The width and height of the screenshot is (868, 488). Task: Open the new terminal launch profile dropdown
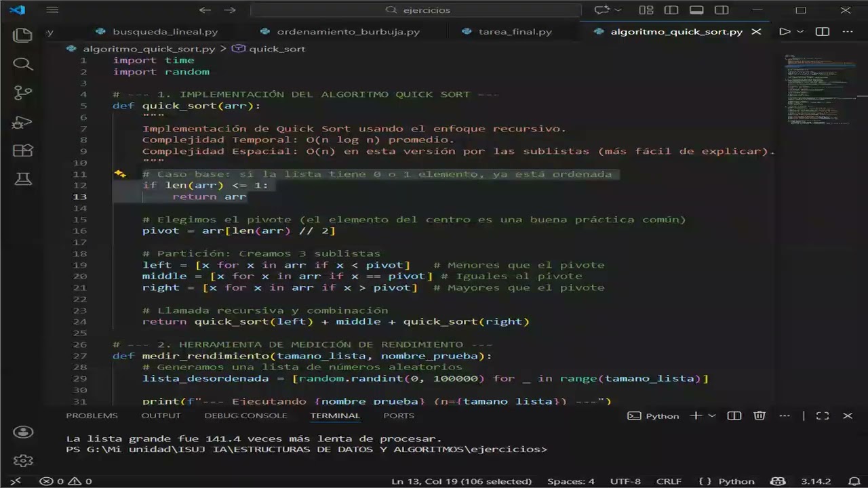[711, 415]
